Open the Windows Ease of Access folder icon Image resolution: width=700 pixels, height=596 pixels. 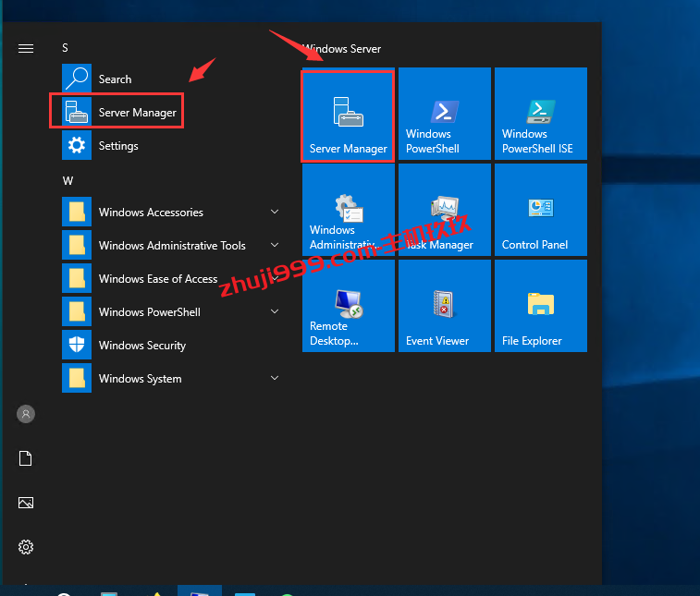click(x=77, y=278)
